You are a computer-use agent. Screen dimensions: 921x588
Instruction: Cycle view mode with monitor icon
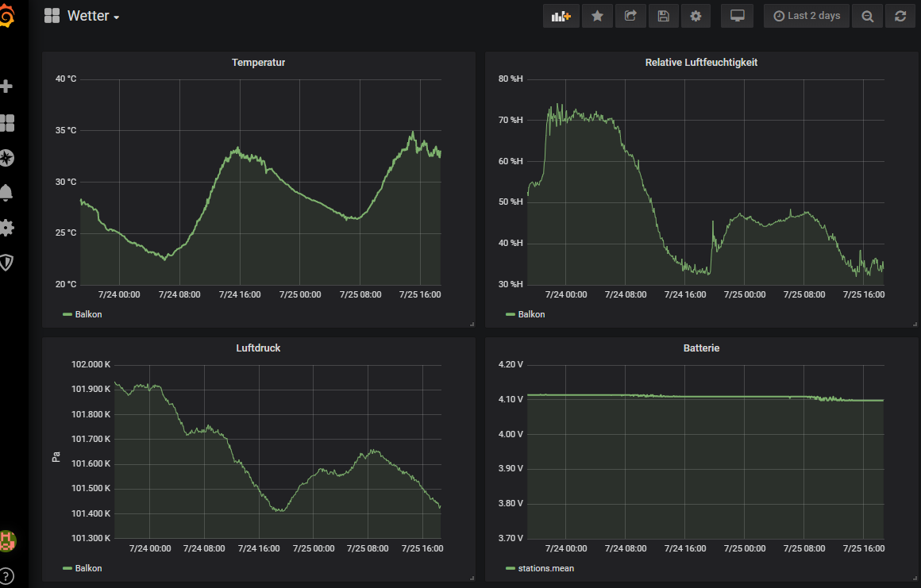(x=737, y=17)
